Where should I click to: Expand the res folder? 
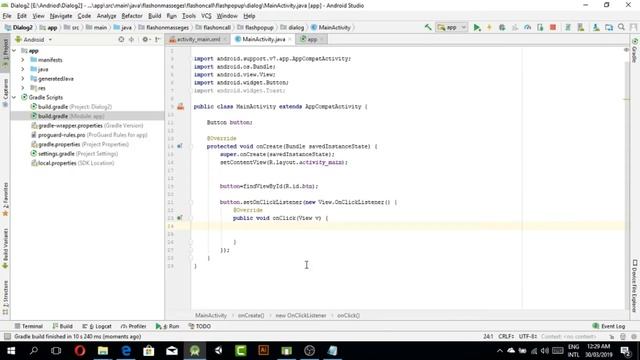pos(23,88)
